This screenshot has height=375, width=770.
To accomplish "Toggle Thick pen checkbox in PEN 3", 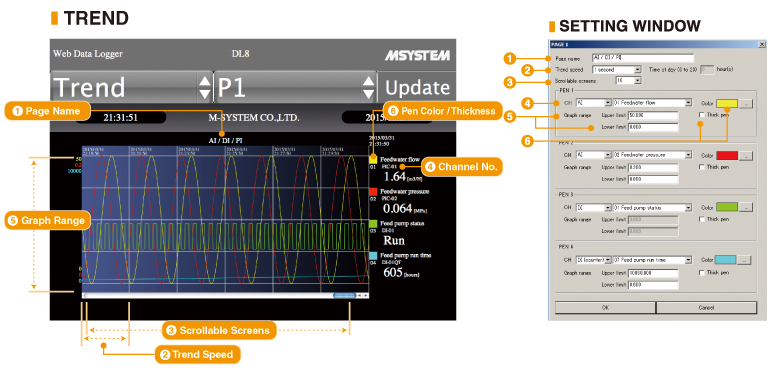I will 701,219.
